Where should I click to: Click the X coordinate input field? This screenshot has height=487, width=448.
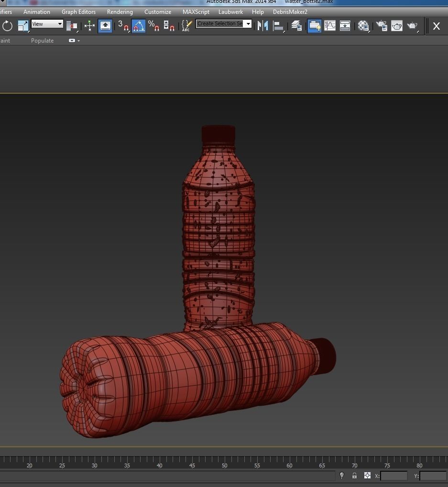click(394, 476)
